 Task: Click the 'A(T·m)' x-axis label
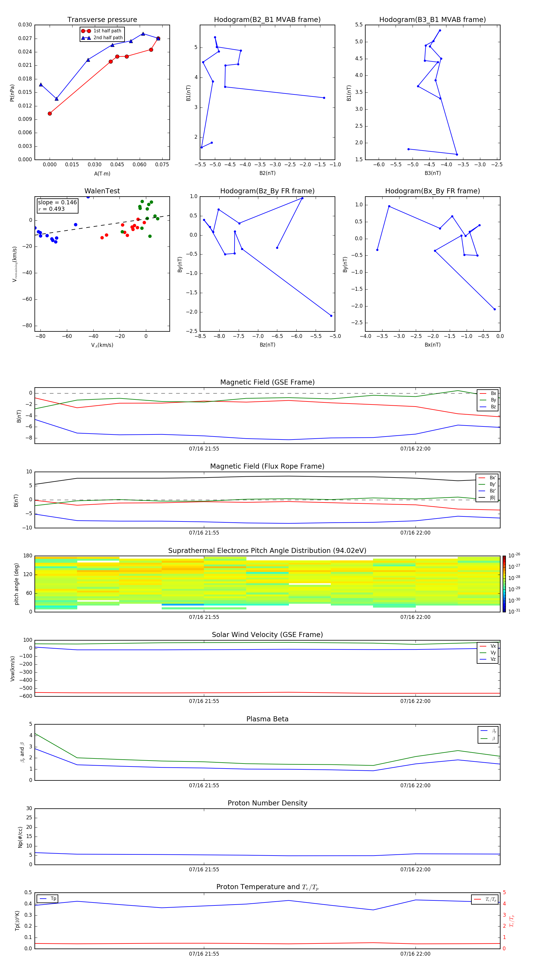pos(102,174)
